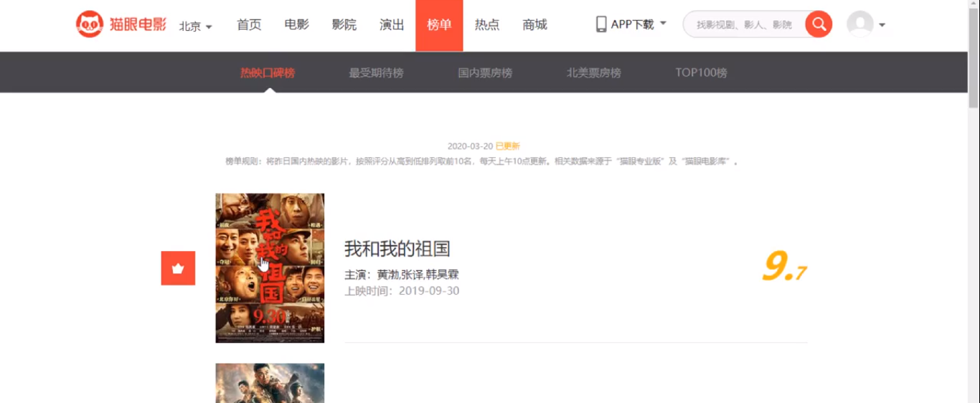Image resolution: width=980 pixels, height=403 pixels.
Task: Click the 主演：黄渤,张译,韩昊霖 cast line
Action: pos(402,275)
